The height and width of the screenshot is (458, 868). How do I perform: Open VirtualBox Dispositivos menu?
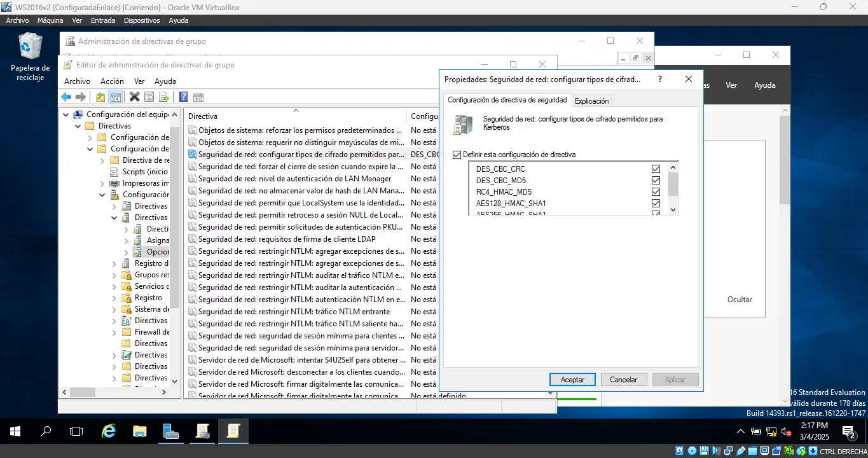[142, 20]
